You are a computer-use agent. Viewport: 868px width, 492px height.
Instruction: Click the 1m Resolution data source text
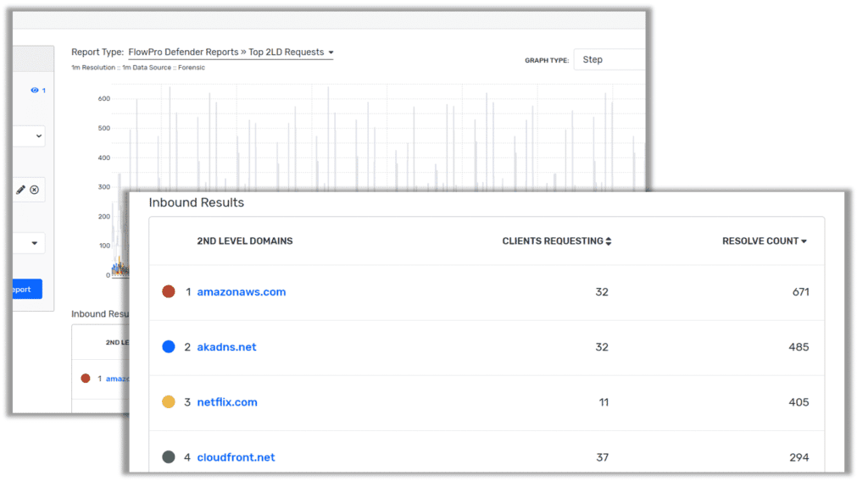[138, 68]
